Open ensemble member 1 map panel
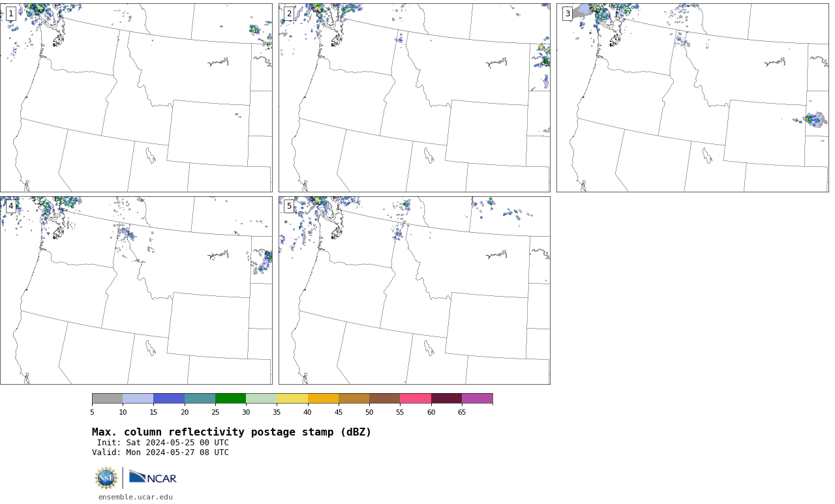Viewport: 835px width, 504px height. (x=136, y=98)
